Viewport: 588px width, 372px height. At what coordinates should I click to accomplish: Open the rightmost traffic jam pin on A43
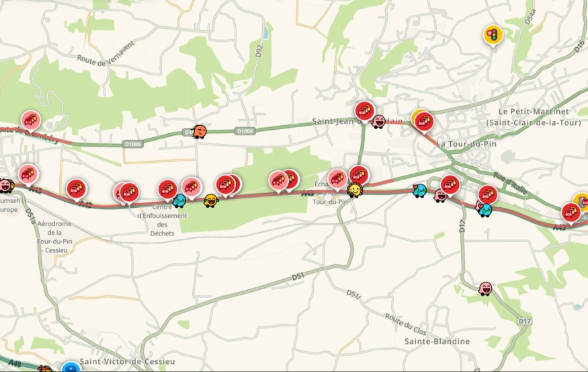(571, 213)
